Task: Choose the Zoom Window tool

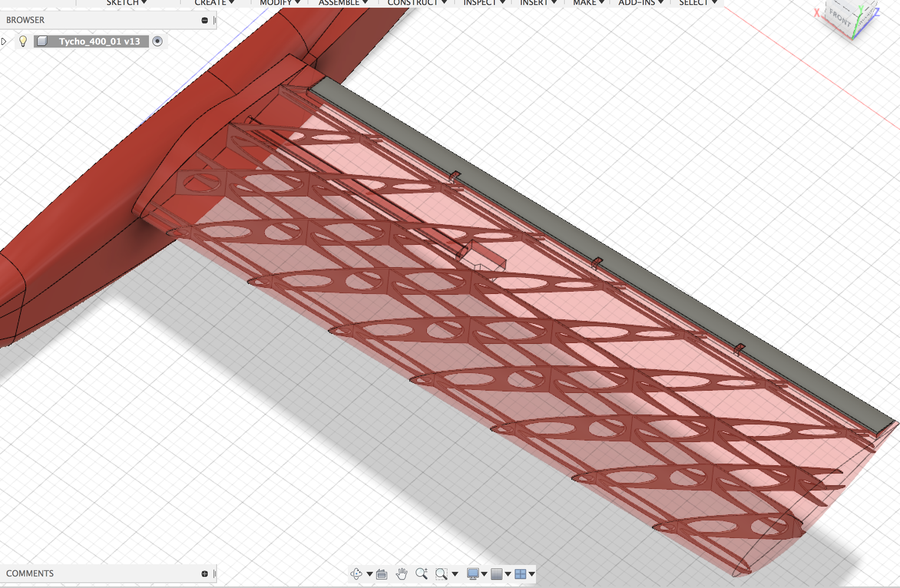Action: (x=441, y=574)
